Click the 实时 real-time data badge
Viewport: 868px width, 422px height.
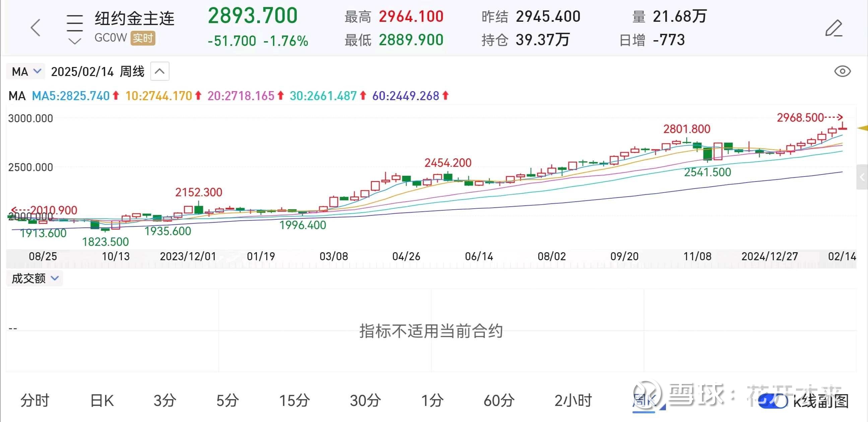(x=143, y=39)
